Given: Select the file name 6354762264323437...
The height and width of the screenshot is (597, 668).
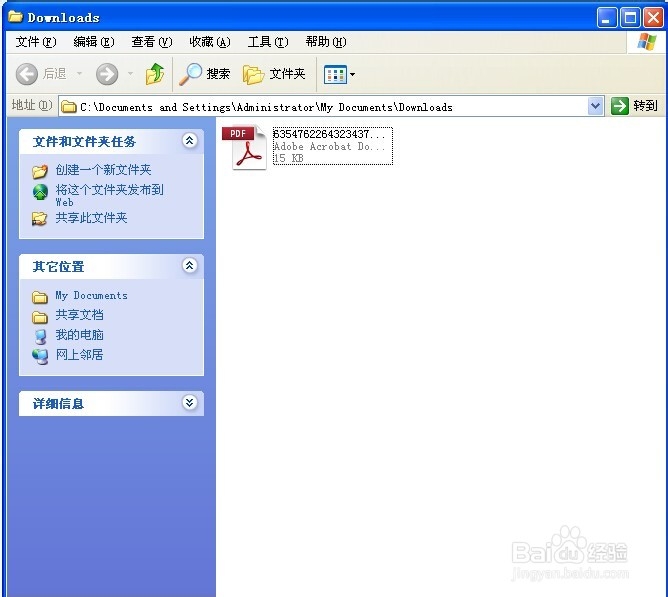Looking at the screenshot, I should tap(328, 134).
